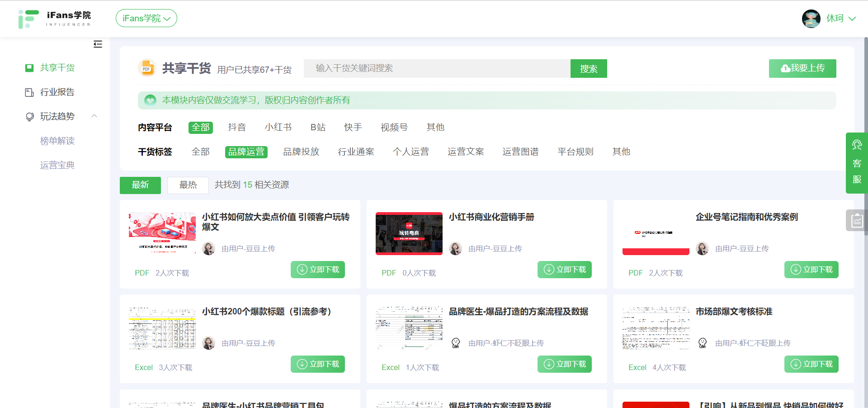Filter content platform by 快手
The height and width of the screenshot is (408, 868).
[x=353, y=128]
